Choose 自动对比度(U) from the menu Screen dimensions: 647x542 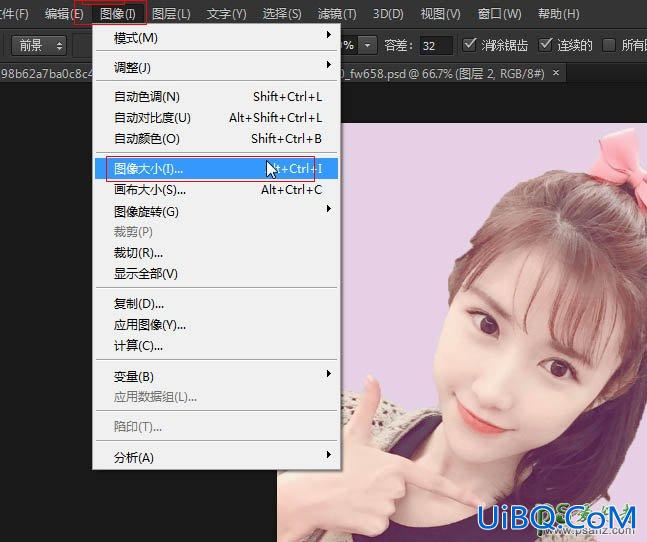tap(216, 118)
